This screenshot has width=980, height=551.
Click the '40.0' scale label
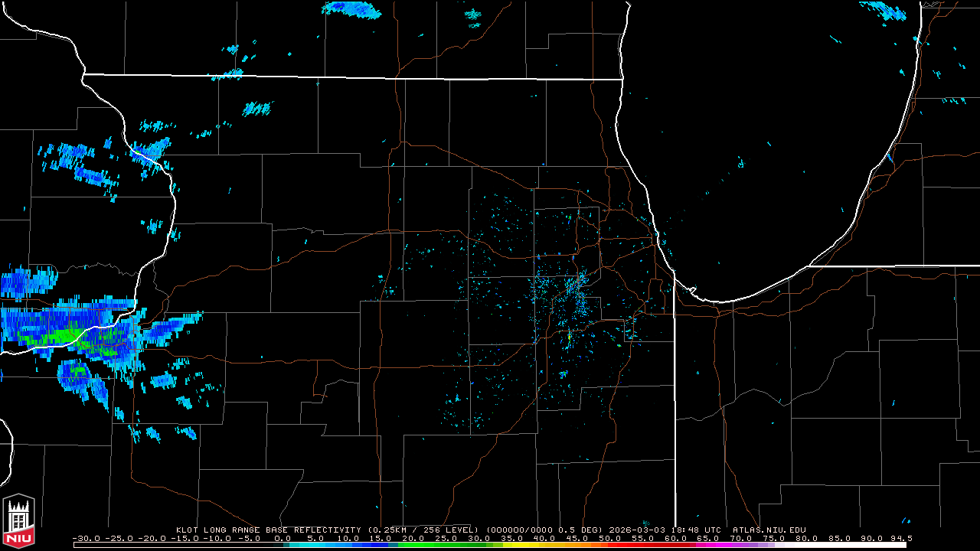545,538
